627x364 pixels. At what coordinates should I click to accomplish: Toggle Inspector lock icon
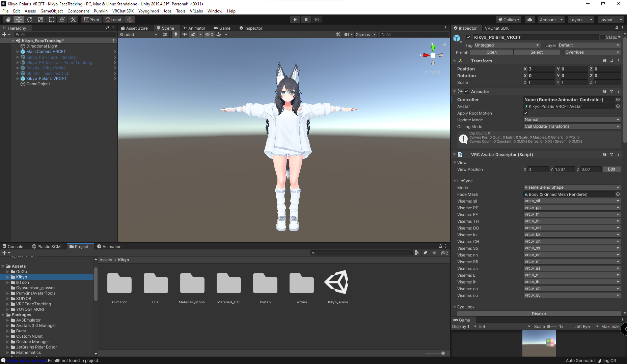[617, 28]
